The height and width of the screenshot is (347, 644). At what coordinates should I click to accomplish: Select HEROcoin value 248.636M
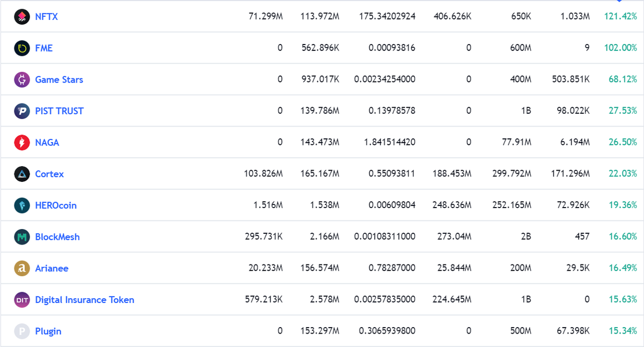(452, 205)
